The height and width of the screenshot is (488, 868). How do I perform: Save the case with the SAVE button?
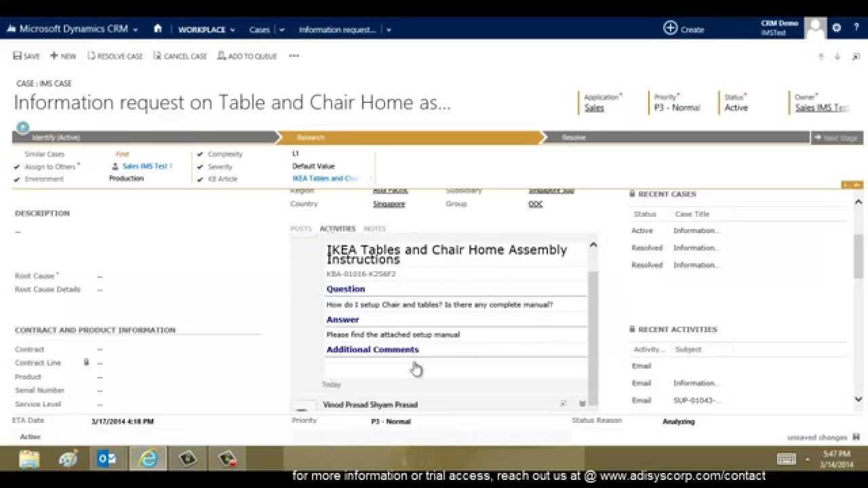pyautogui.click(x=26, y=56)
